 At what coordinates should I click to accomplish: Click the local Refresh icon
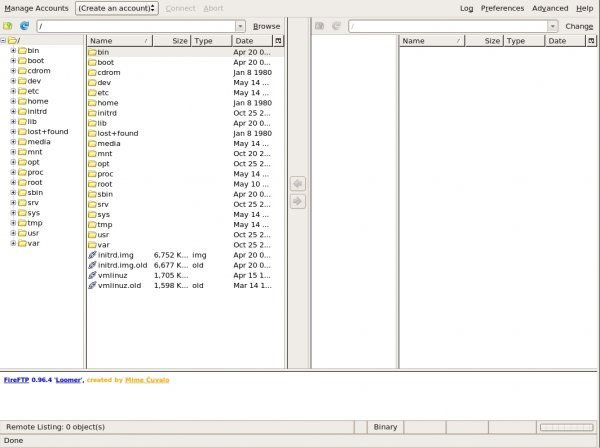point(24,26)
